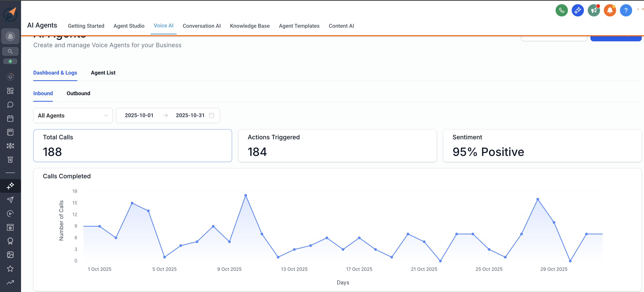Open the bell notifications icon
Viewport: 644px width, 292px height.
tap(610, 10)
